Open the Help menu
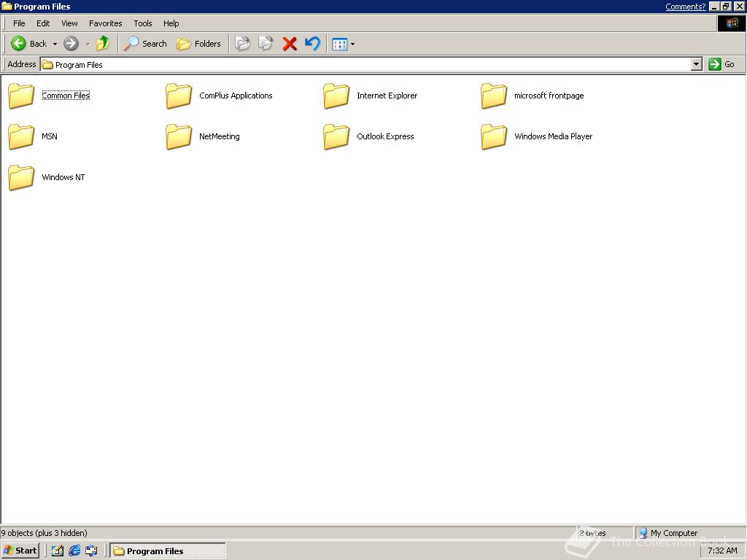 [171, 23]
